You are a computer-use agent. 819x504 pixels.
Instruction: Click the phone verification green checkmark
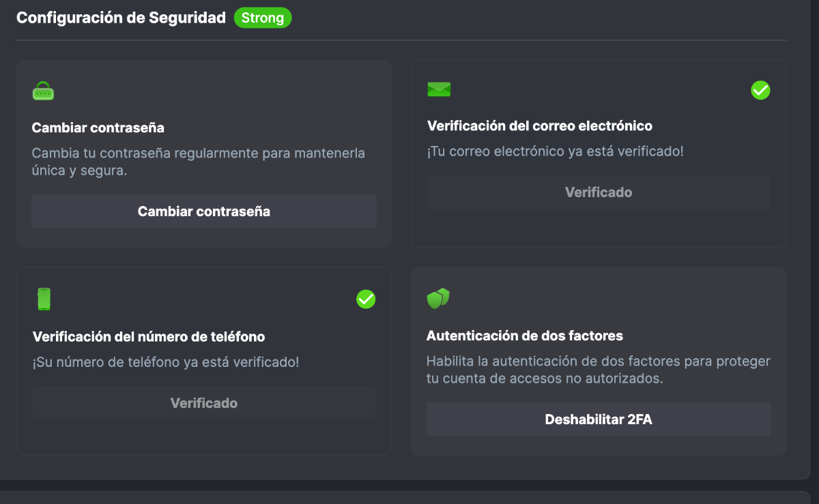pos(366,299)
